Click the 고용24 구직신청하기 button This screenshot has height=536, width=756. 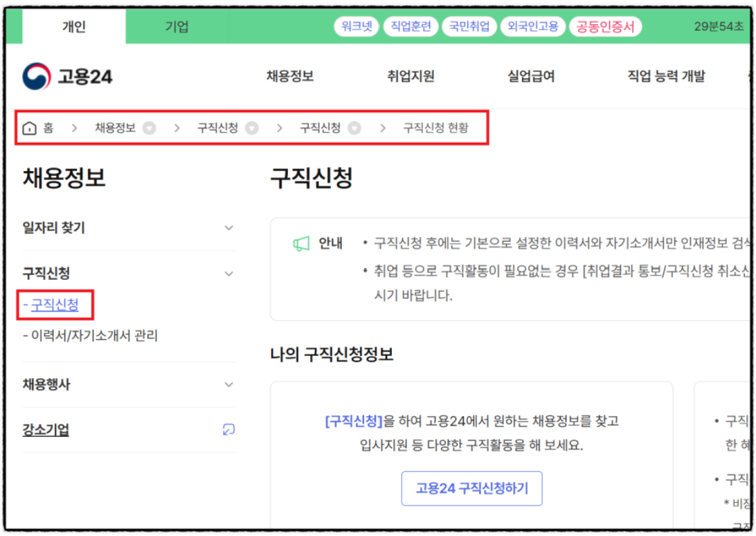tap(471, 488)
